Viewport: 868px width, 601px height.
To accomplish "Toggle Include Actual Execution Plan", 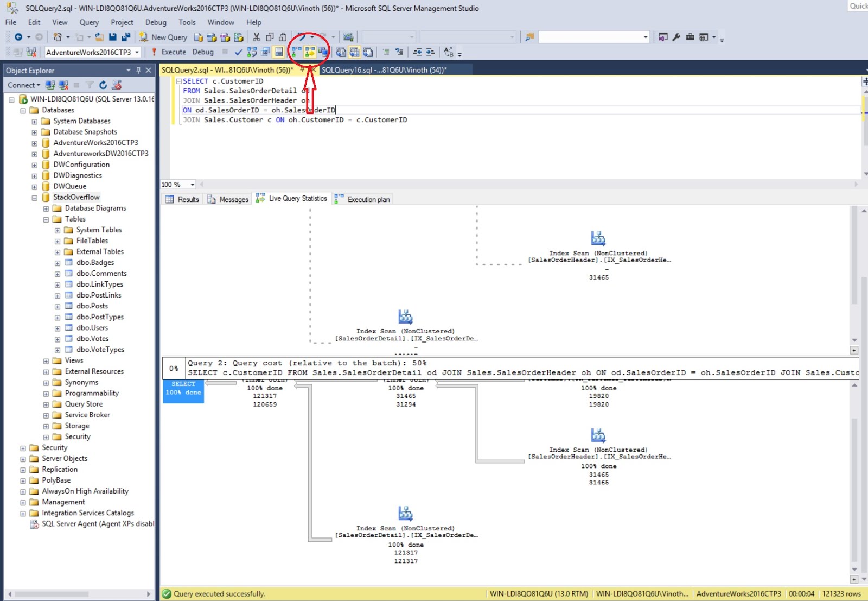I will (296, 52).
